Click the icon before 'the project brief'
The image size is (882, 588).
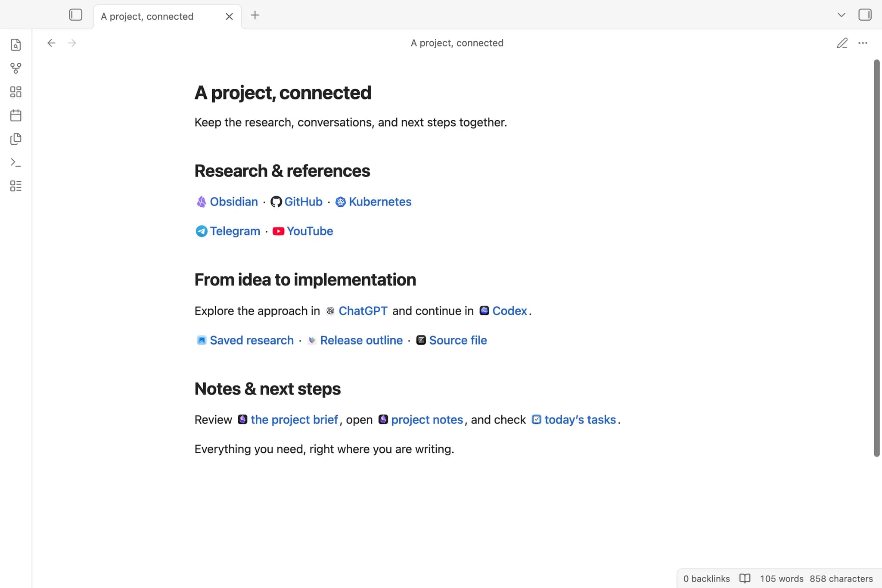pyautogui.click(x=242, y=420)
